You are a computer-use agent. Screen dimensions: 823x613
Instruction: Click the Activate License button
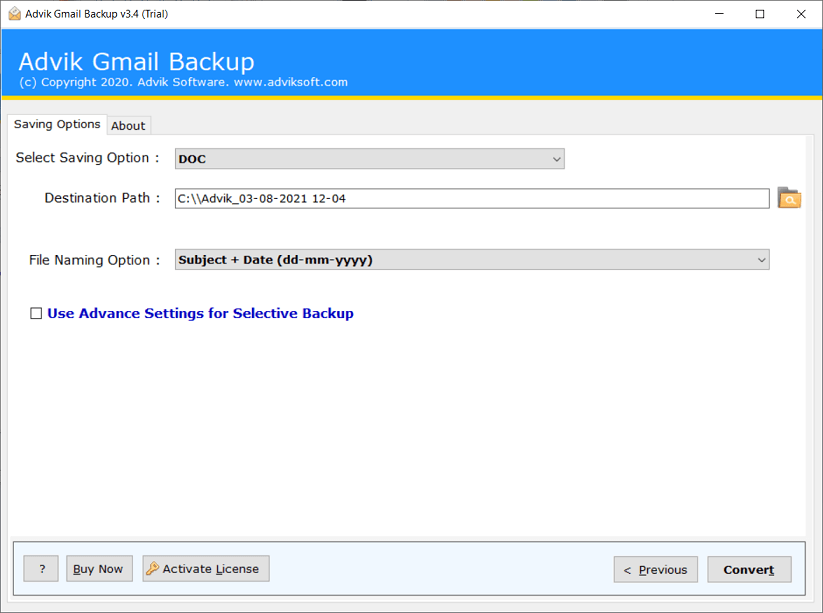point(206,568)
